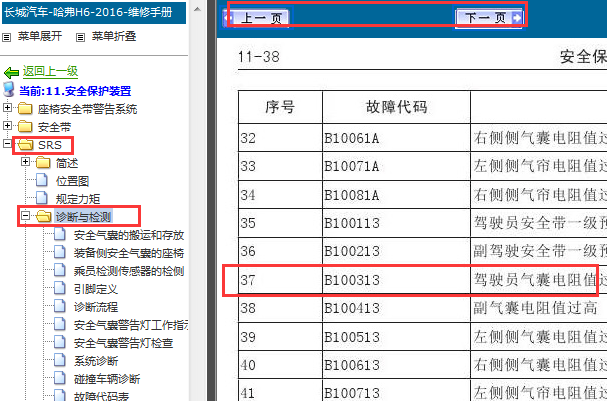Follow the 返回上一级 link
Viewport: 607px width, 401px height.
pos(50,71)
